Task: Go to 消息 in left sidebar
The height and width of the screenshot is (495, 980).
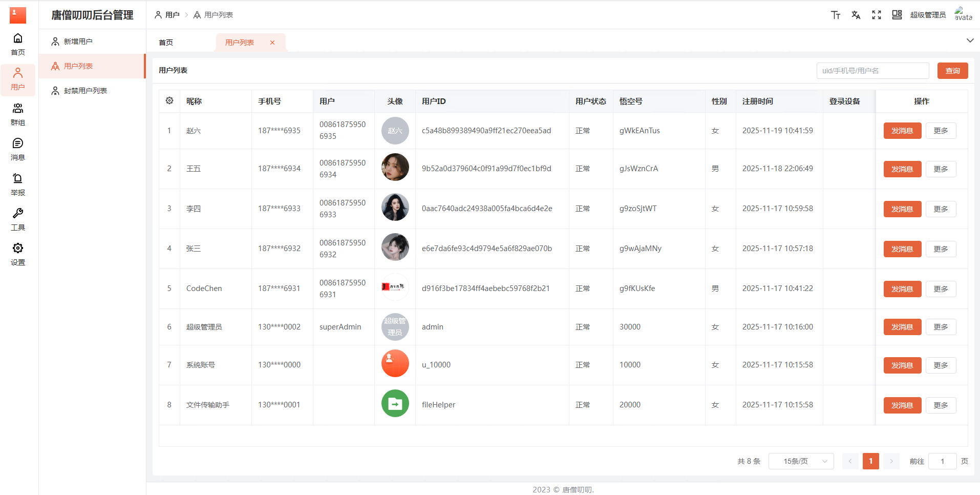Action: click(18, 149)
